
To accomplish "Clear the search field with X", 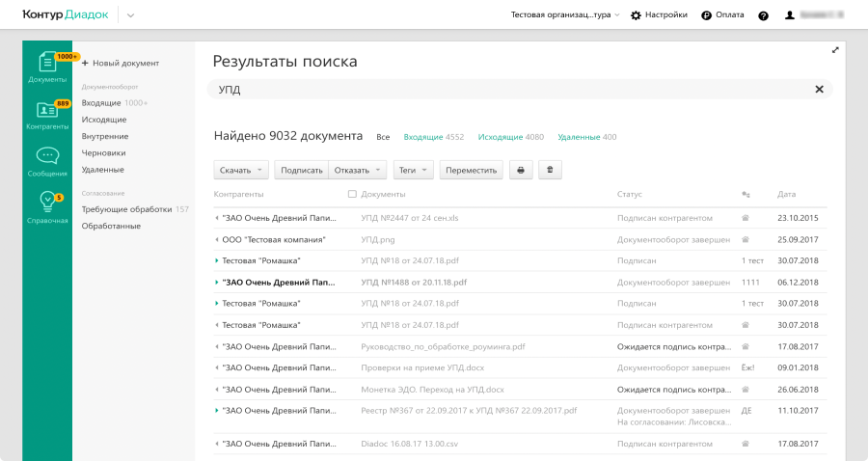I will tap(819, 90).
